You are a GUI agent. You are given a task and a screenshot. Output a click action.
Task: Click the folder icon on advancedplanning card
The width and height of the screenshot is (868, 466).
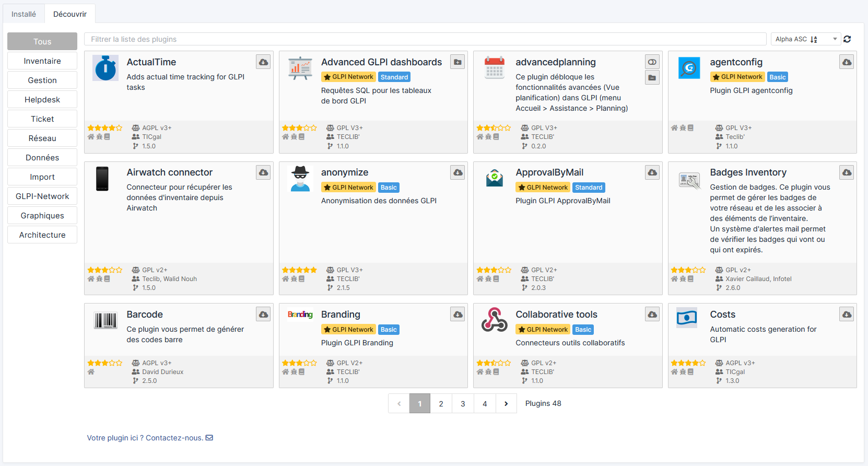tap(652, 78)
